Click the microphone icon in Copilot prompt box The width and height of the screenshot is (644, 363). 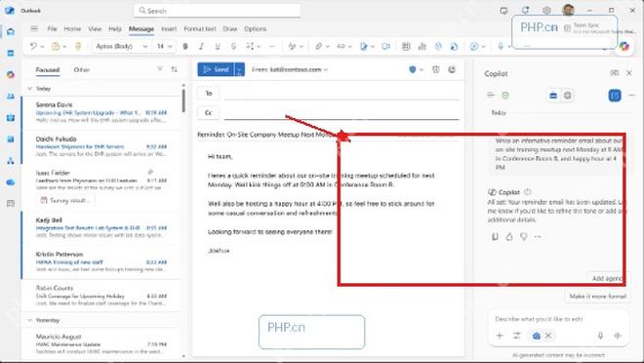[600, 336]
